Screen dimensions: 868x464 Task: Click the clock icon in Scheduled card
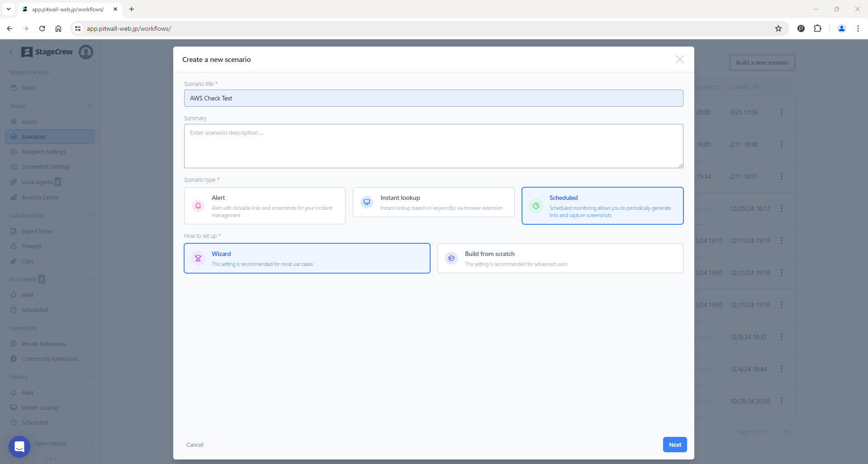point(536,206)
